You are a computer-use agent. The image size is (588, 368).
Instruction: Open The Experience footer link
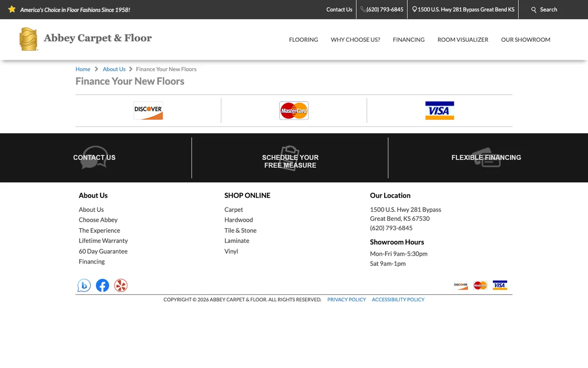tap(99, 231)
